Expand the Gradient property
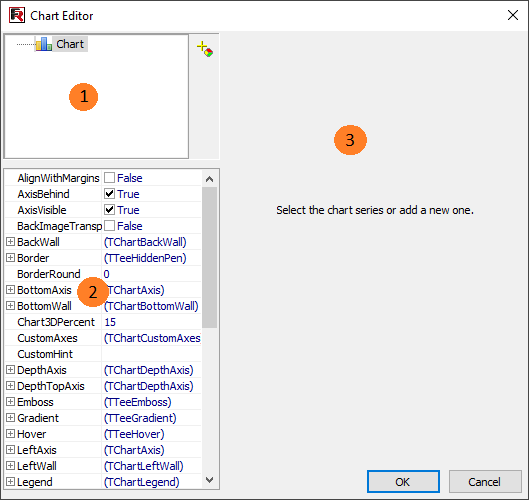Image resolution: width=529 pixels, height=500 pixels. [10, 418]
